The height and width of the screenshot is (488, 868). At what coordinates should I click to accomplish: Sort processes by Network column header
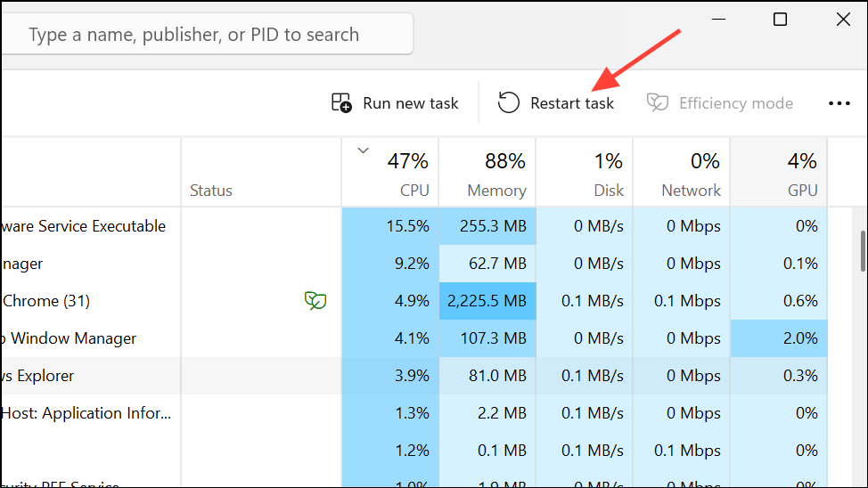click(690, 174)
